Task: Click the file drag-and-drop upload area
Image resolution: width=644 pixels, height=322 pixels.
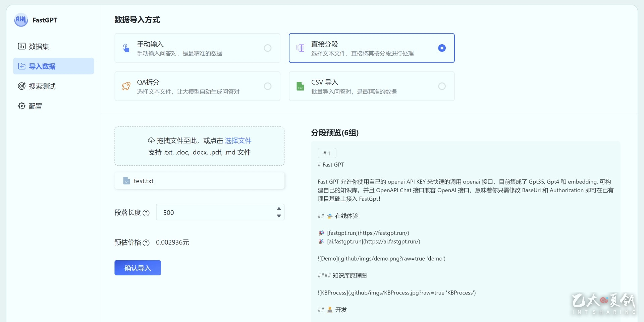Action: point(200,146)
